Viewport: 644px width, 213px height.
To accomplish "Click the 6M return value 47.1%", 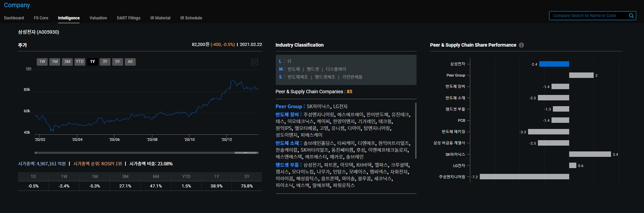I will (156, 186).
